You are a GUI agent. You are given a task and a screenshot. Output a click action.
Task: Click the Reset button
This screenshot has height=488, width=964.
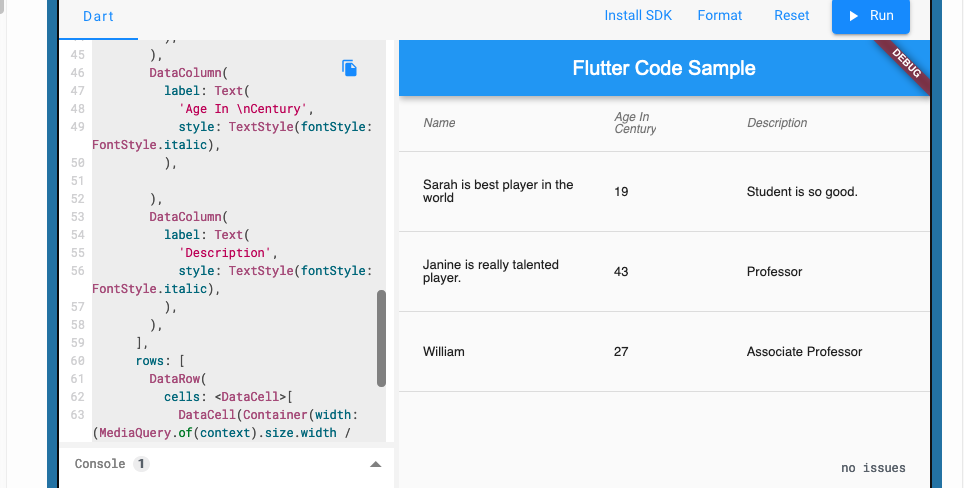click(792, 15)
